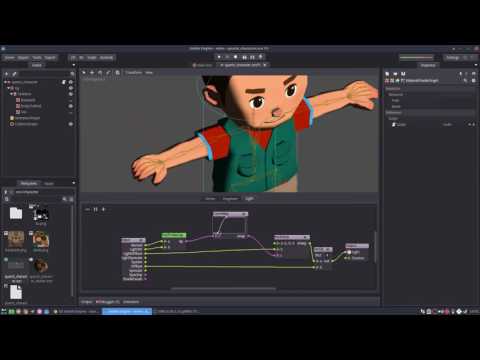Click the Play project button
Image resolution: width=480 pixels, height=360 pixels.
point(219,57)
